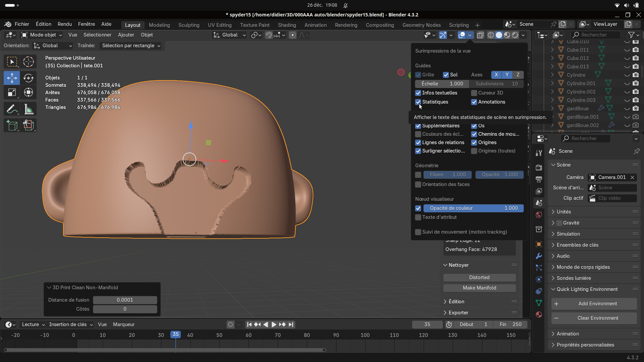Open the Mode objet dropdown
Screen dimensions: 644x362
tap(42, 35)
